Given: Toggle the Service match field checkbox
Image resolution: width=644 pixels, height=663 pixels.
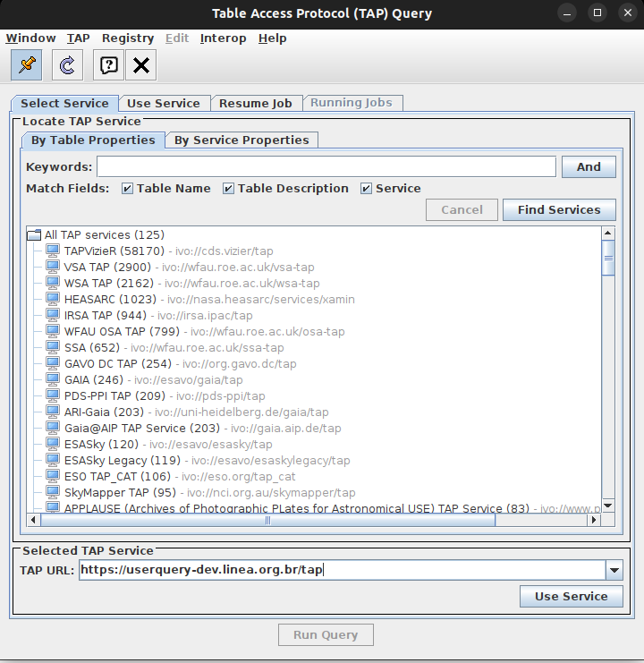Looking at the screenshot, I should coord(367,189).
